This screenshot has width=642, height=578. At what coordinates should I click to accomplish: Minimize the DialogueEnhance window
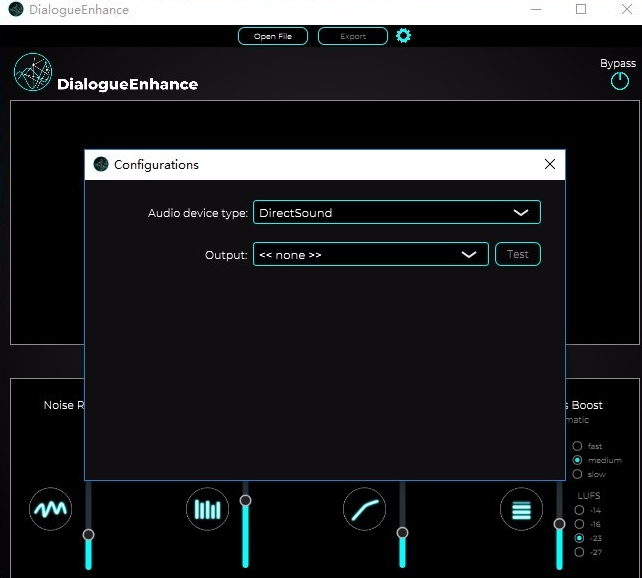pyautogui.click(x=536, y=9)
